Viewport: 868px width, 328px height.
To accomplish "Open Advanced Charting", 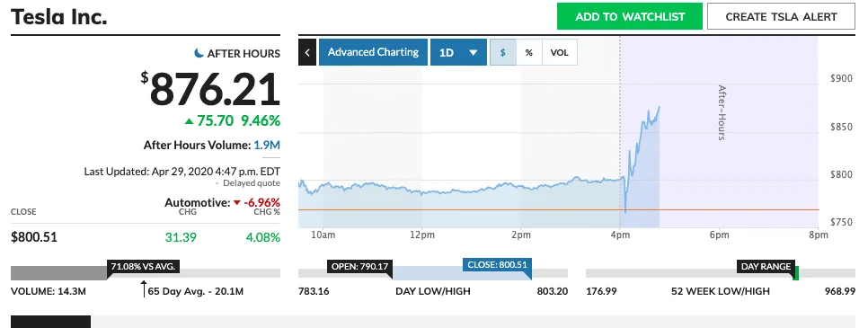I will [x=373, y=52].
